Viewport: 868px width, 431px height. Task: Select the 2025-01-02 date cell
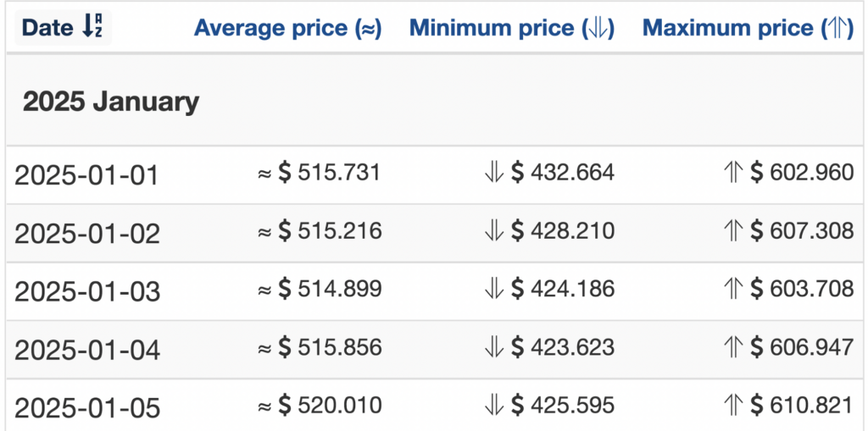click(x=87, y=234)
